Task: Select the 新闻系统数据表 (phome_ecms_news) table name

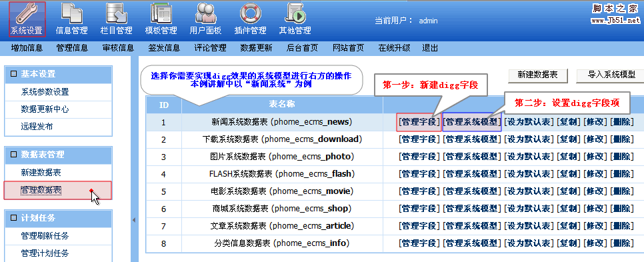Action: [282, 122]
